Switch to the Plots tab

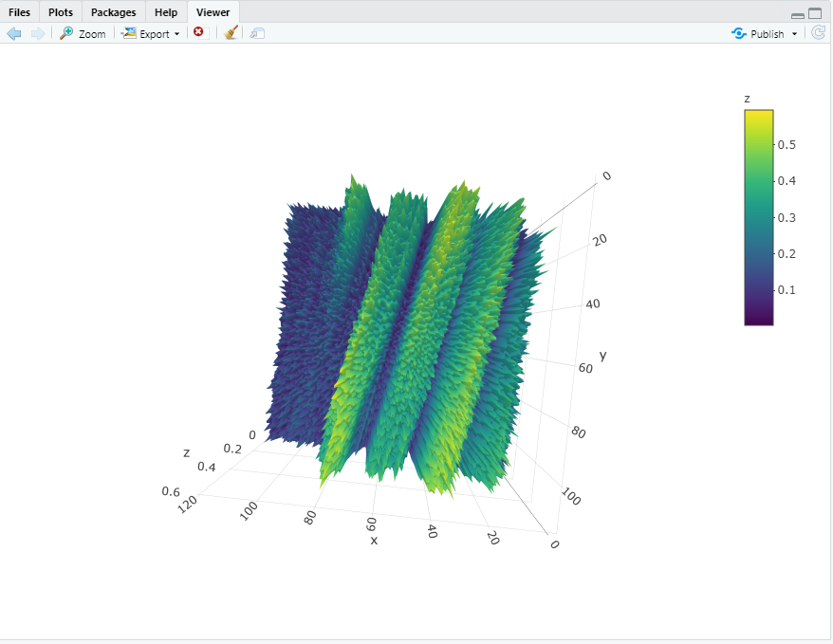(x=60, y=12)
